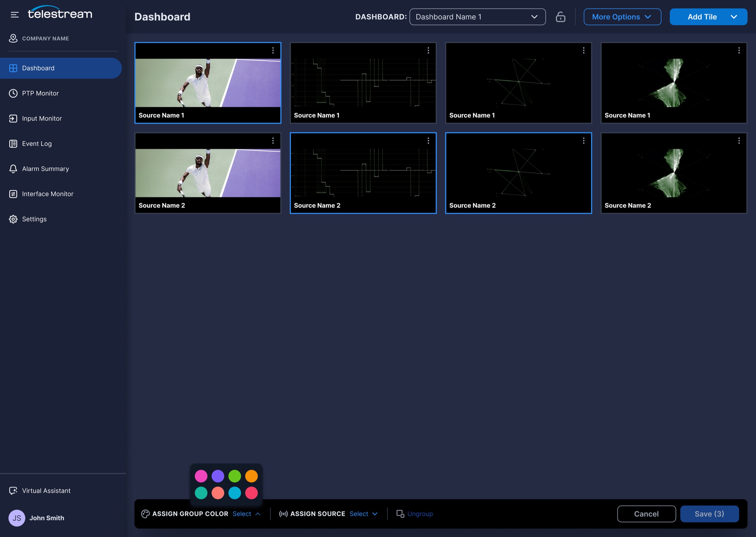Click the PTP Monitor clock icon

(13, 93)
